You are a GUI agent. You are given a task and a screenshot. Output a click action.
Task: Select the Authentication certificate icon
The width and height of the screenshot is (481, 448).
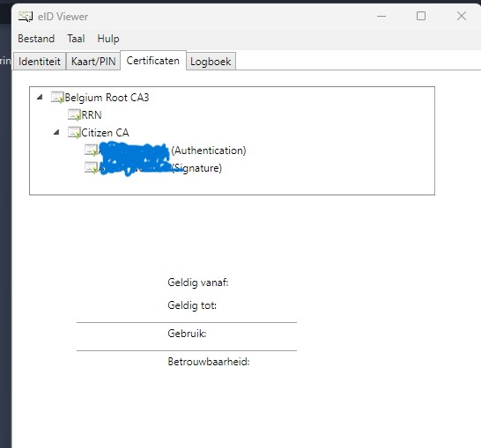point(91,151)
